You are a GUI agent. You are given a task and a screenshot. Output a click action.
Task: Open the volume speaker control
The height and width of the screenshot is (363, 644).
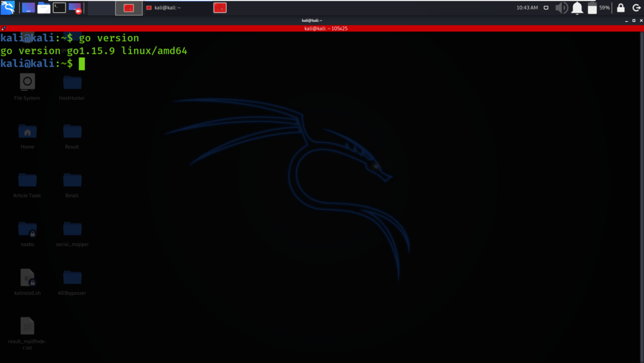pyautogui.click(x=562, y=8)
